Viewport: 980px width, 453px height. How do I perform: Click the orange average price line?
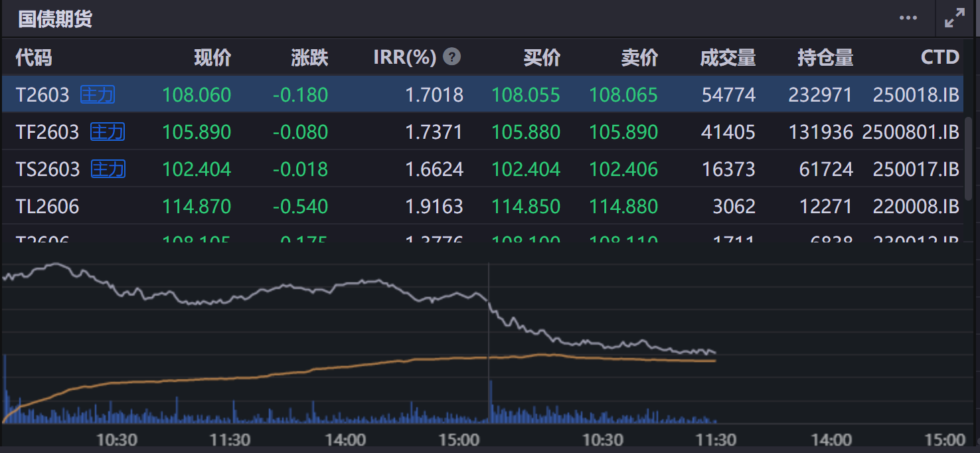(359, 364)
